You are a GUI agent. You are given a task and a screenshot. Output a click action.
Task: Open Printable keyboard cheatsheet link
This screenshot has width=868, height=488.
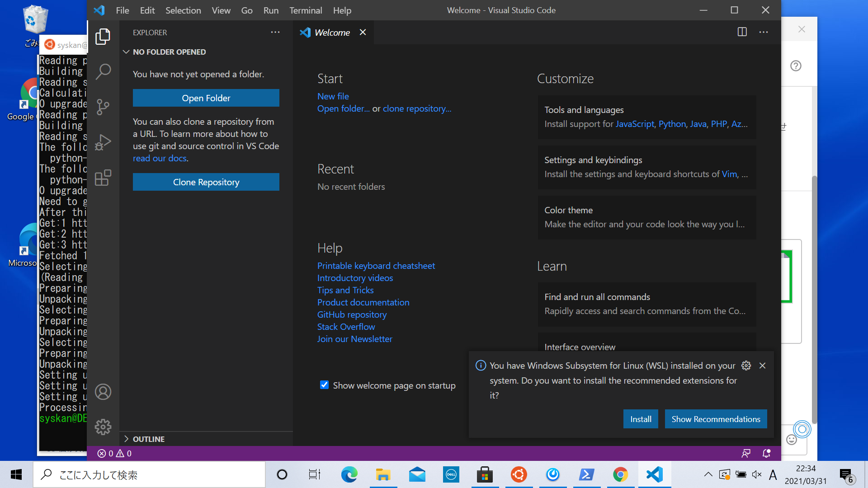[x=376, y=266]
